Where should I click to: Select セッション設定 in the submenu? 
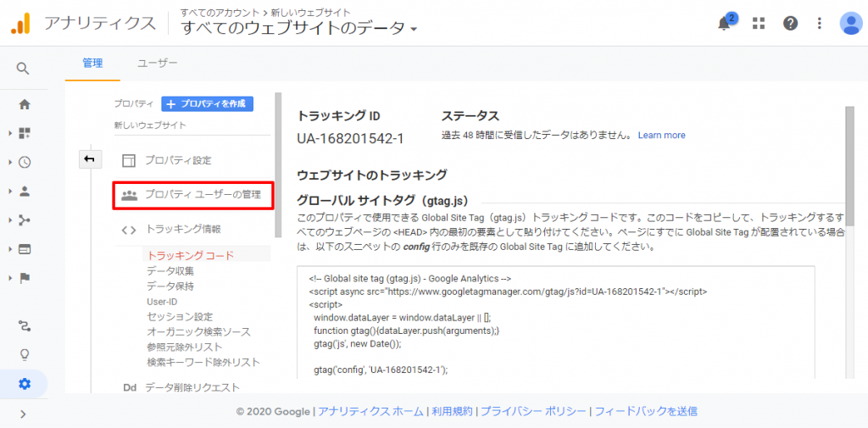coord(180,317)
